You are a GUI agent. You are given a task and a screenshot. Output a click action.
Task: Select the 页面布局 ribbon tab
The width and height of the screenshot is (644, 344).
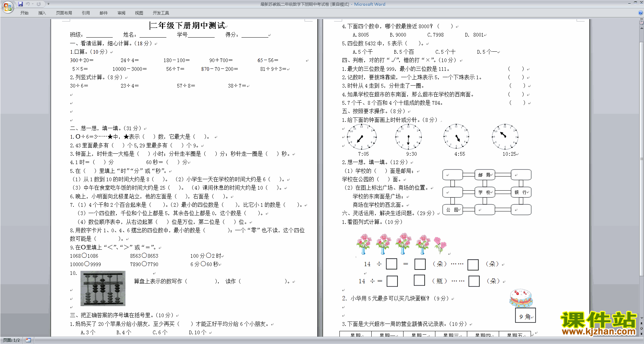tap(64, 13)
